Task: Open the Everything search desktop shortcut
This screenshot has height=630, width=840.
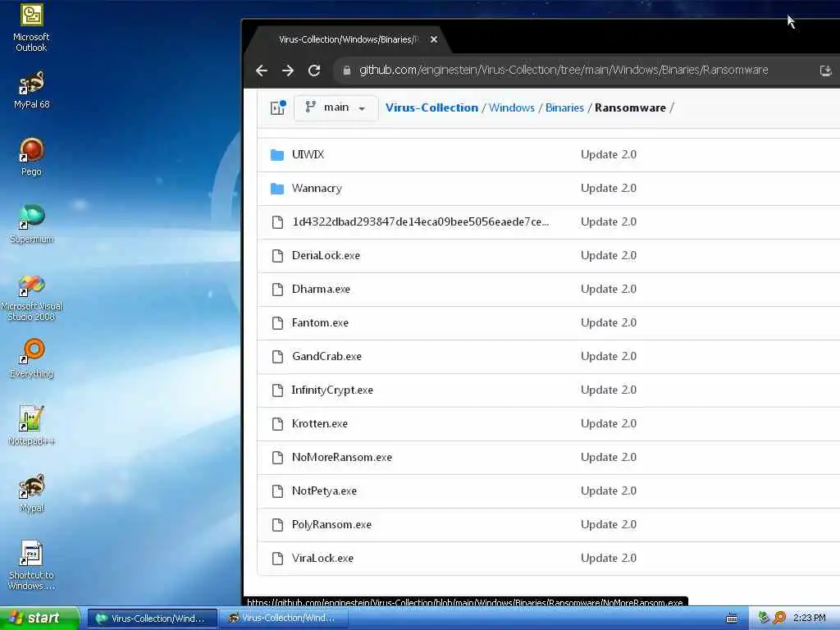Action: [x=31, y=359]
